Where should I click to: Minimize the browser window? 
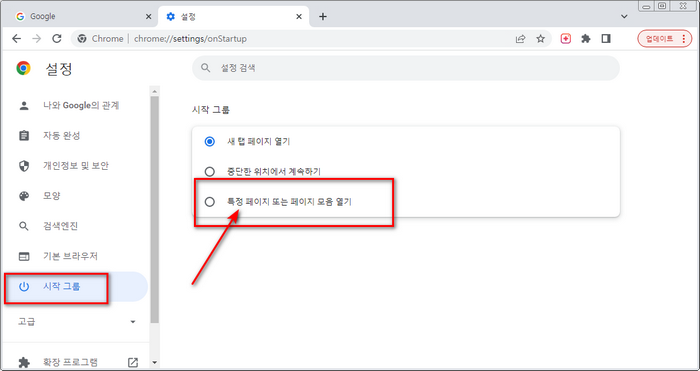(x=646, y=5)
